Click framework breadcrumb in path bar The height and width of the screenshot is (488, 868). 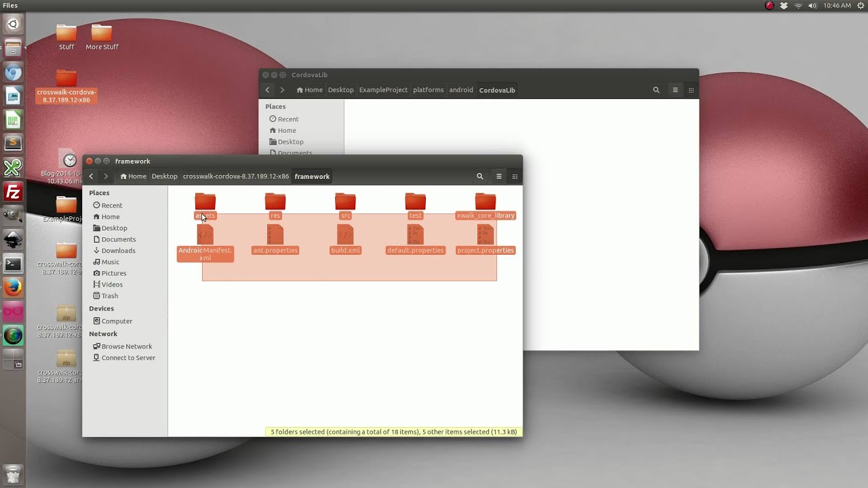312,176
